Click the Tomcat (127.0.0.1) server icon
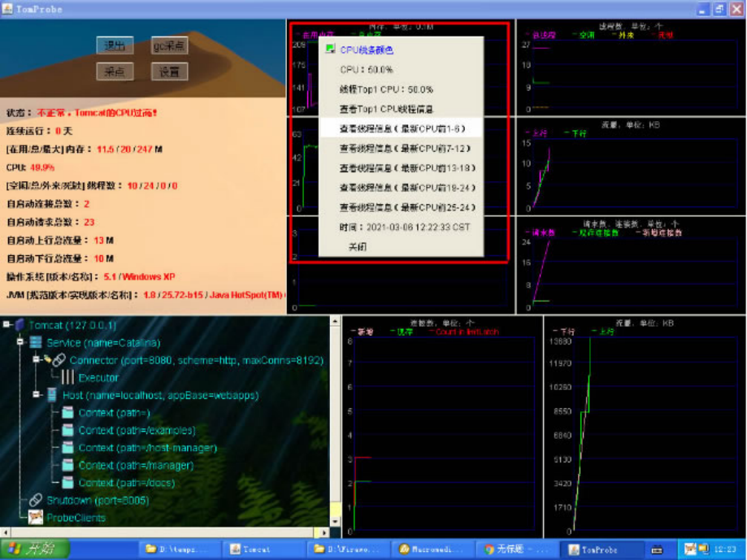 point(20,325)
